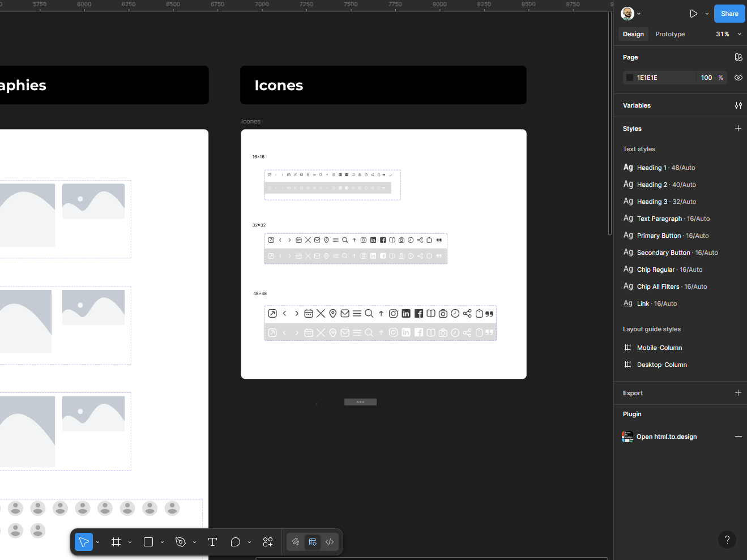Switch to Draw mode in the toolbar

tap(295, 542)
